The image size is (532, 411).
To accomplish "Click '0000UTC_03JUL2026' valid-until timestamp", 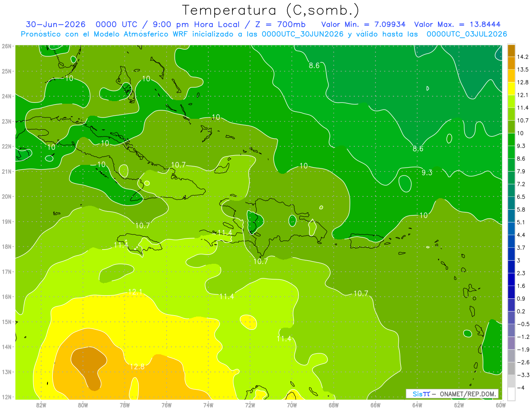I will [x=466, y=34].
